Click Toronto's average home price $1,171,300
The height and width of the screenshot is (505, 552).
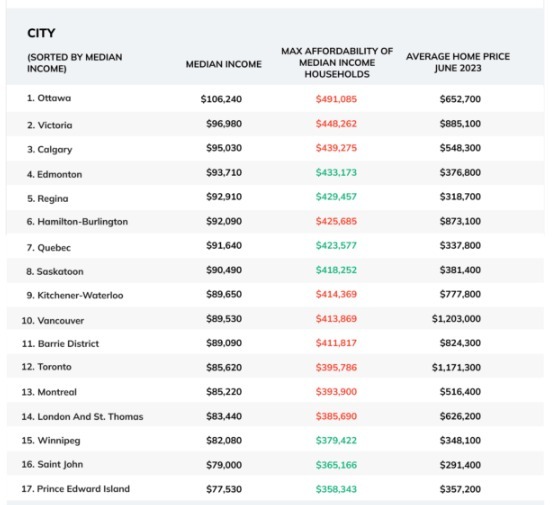pyautogui.click(x=456, y=368)
